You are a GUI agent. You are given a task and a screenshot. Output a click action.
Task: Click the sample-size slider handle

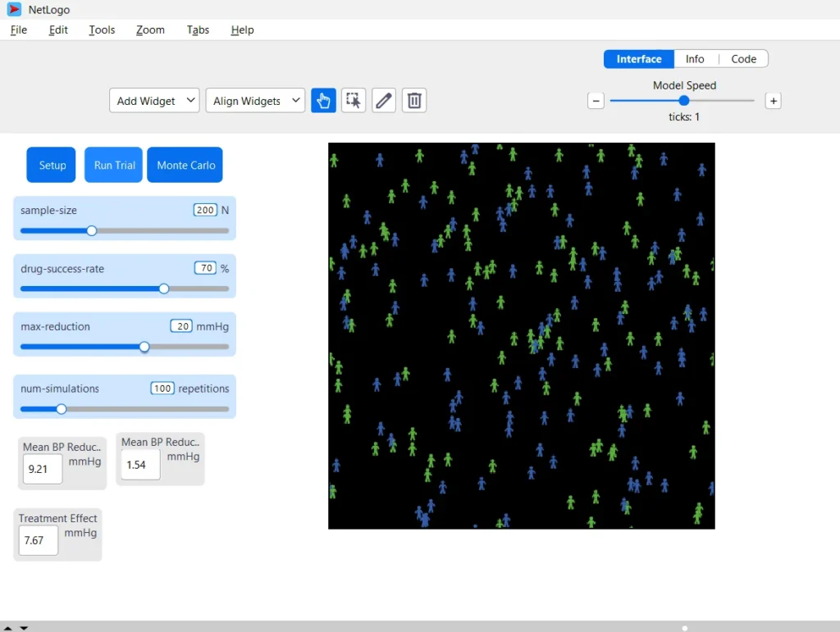(92, 230)
